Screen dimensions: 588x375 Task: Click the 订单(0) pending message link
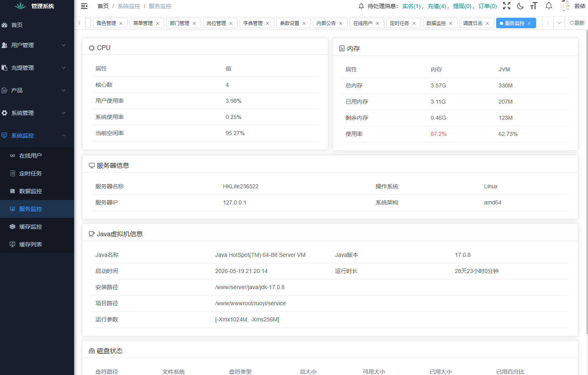click(x=488, y=6)
